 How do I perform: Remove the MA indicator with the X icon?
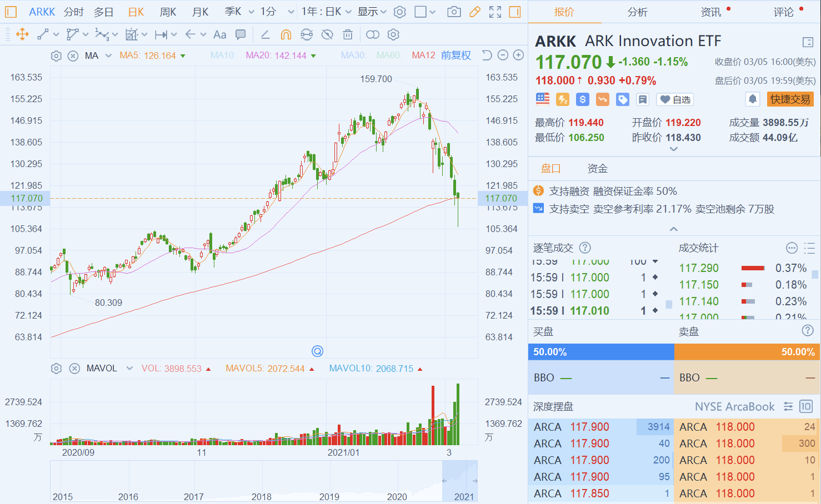[73, 56]
